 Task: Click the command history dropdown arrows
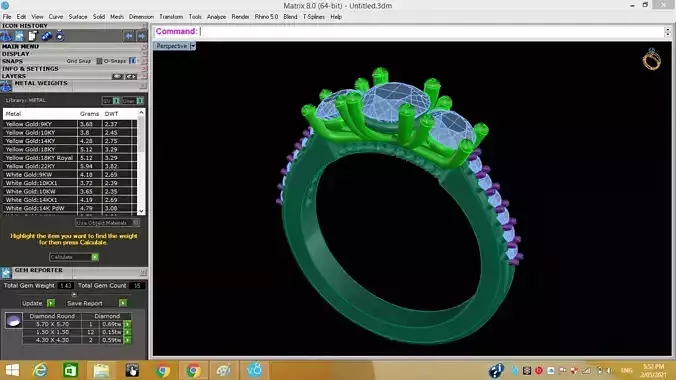click(667, 31)
